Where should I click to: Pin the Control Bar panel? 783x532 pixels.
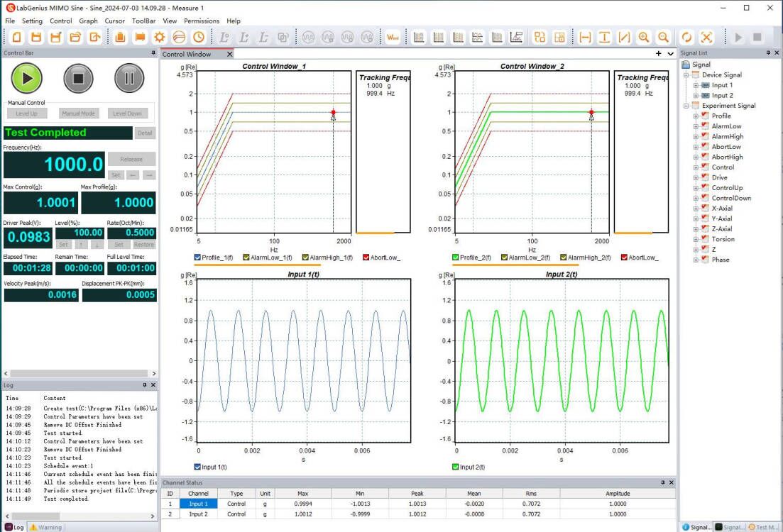153,52
